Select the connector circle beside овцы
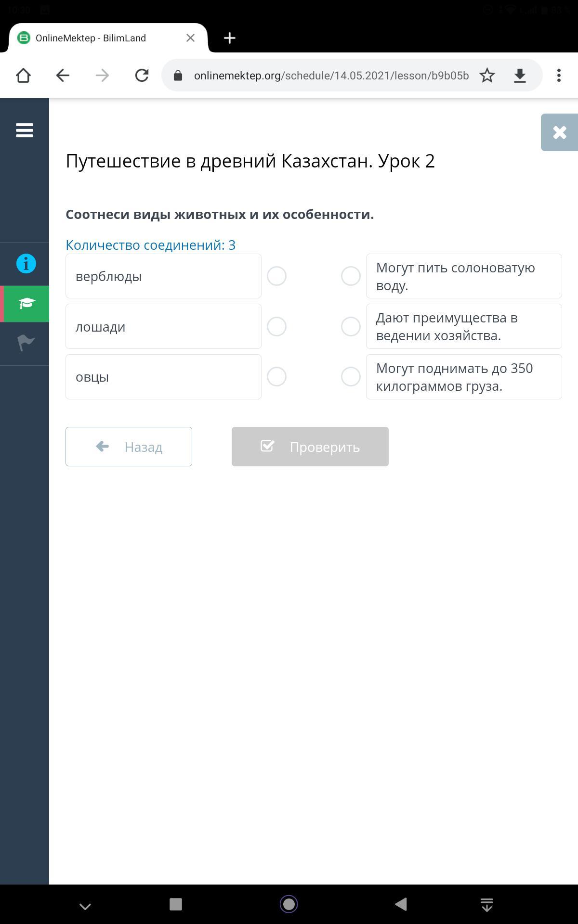Viewport: 578px width, 924px height. (x=277, y=377)
